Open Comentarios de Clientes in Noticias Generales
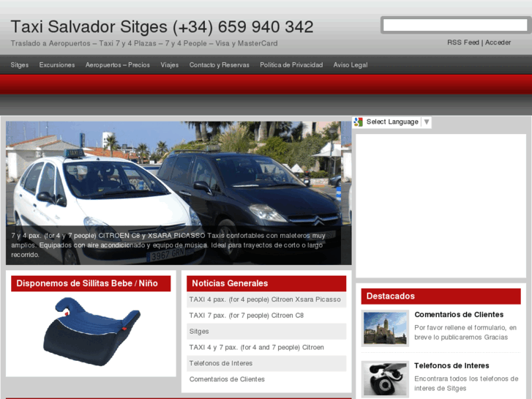 tap(227, 379)
